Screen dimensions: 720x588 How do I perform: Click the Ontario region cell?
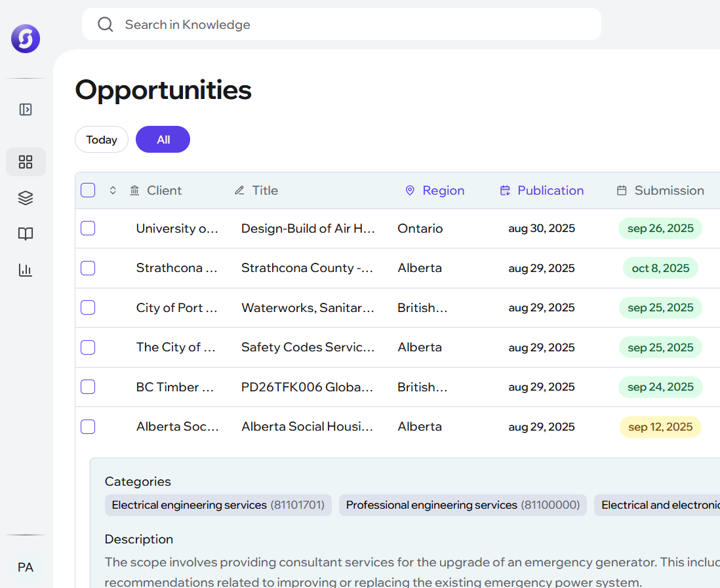pos(420,229)
